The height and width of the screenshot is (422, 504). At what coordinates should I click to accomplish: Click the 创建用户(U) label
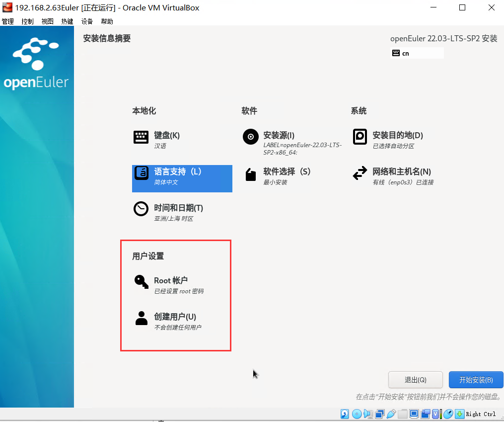pyautogui.click(x=175, y=317)
